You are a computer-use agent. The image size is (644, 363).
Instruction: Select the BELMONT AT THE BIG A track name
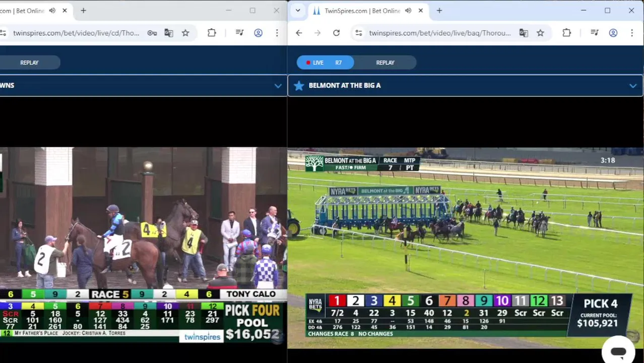[x=345, y=86]
